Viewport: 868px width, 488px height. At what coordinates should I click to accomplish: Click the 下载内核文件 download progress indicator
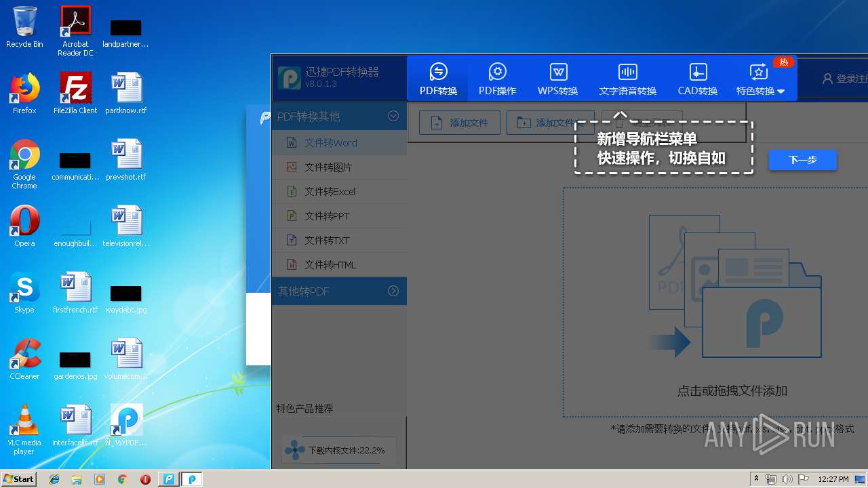click(x=338, y=450)
